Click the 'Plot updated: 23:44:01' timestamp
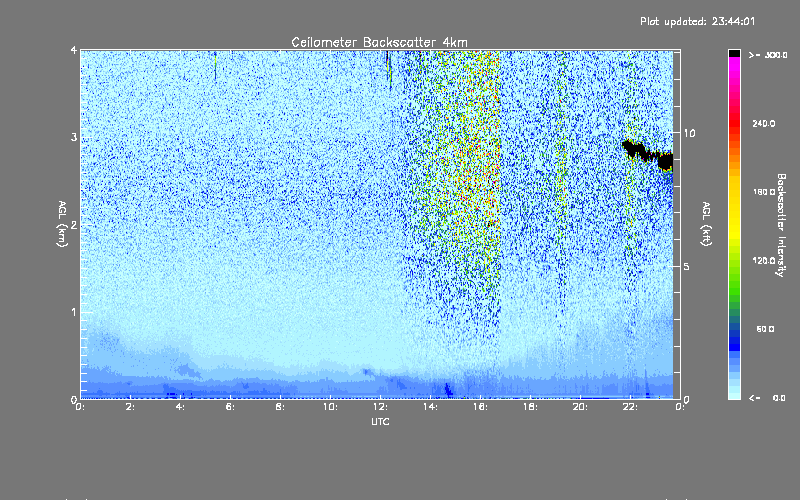Screen dimensions: 800x500 697,21
